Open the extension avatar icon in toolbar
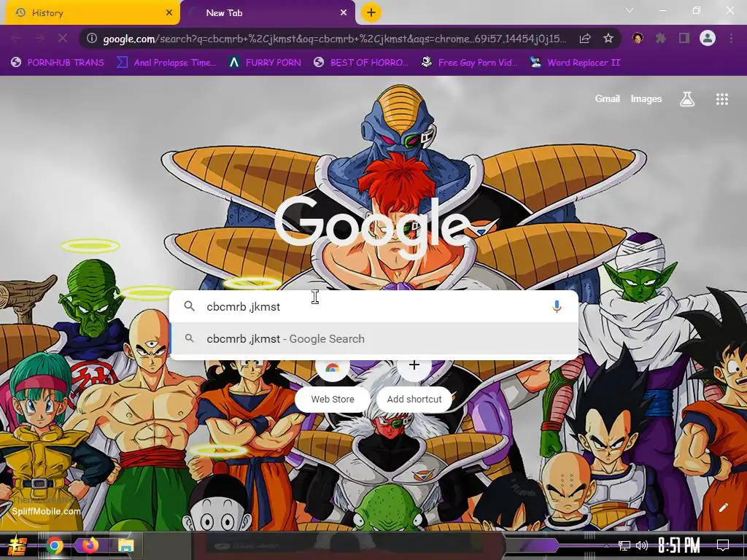This screenshot has width=747, height=560. click(x=638, y=39)
